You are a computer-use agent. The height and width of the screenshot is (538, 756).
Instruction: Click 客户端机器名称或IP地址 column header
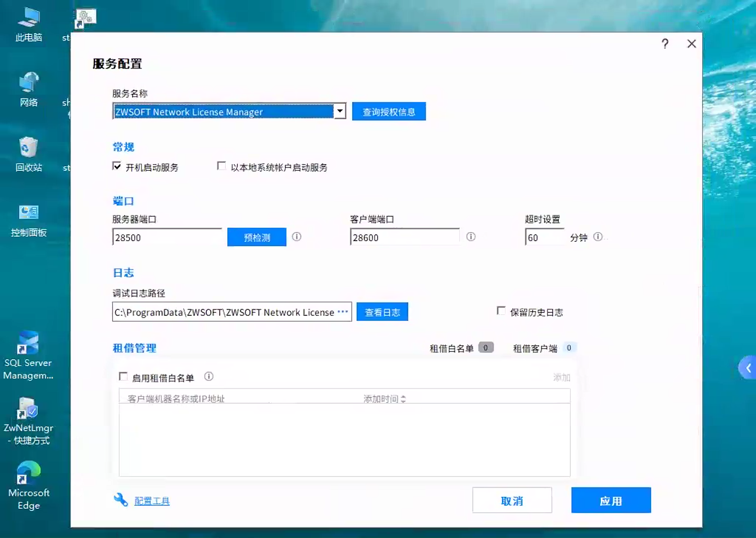[x=176, y=399]
